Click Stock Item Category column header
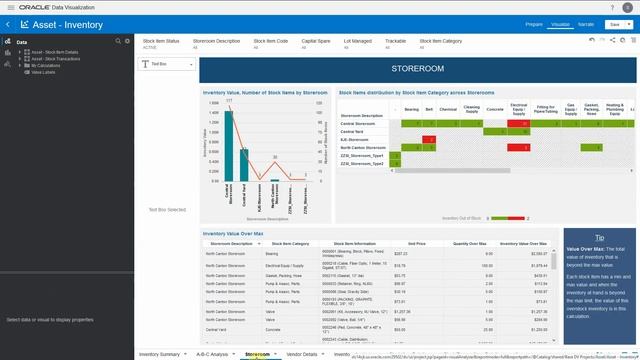The image size is (640, 360). click(290, 244)
